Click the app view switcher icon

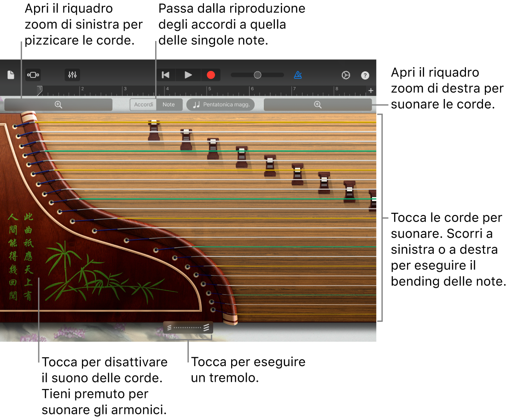pyautogui.click(x=33, y=75)
